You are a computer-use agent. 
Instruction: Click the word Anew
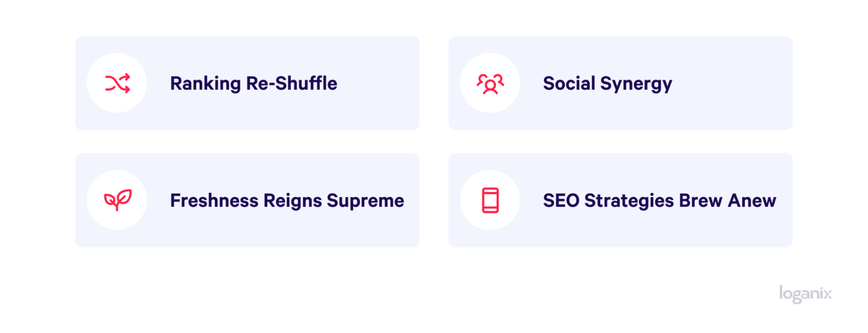[752, 201]
